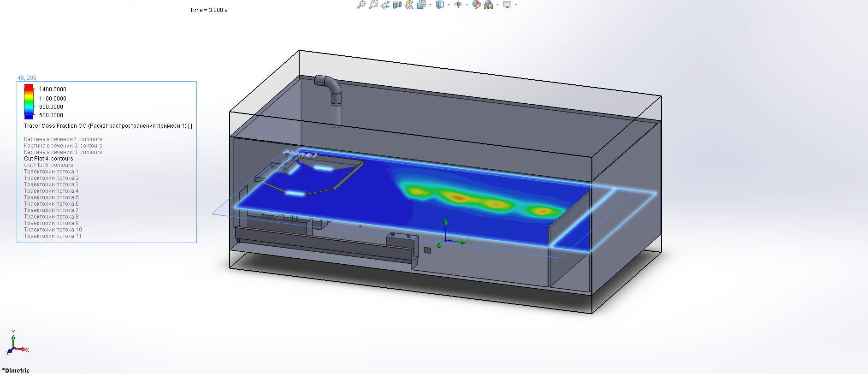
Task: Open the View Orientation cube
Action: point(421,5)
